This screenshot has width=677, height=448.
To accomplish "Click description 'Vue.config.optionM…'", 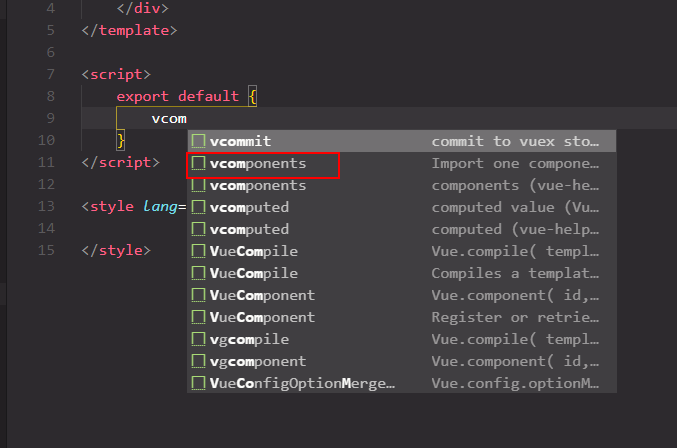I will click(515, 383).
